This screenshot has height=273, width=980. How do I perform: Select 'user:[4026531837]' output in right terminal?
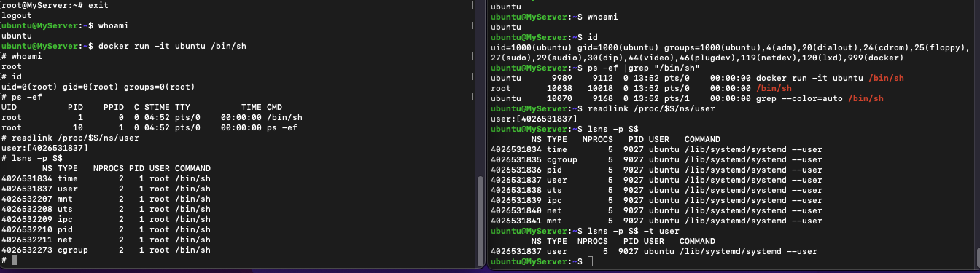pos(534,119)
